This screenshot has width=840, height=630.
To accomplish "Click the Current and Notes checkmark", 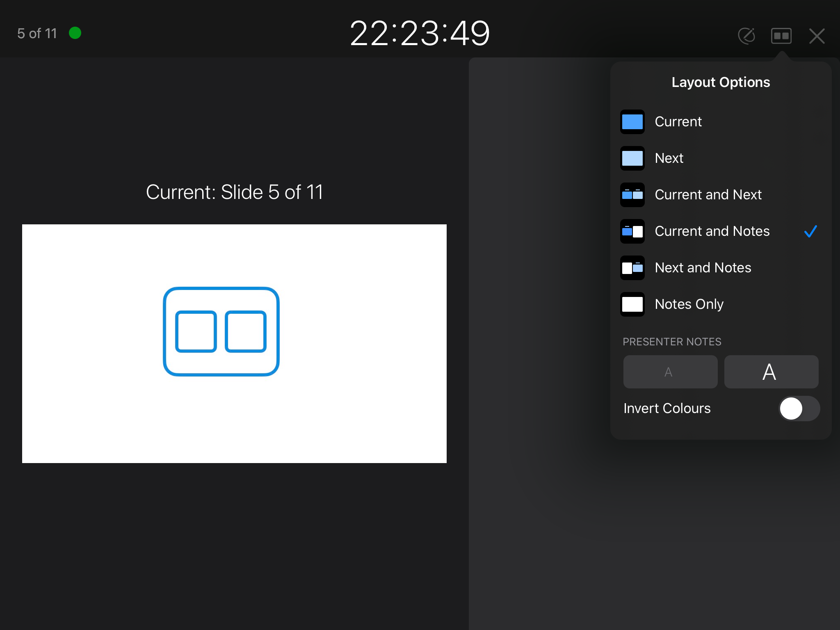I will coord(810,231).
